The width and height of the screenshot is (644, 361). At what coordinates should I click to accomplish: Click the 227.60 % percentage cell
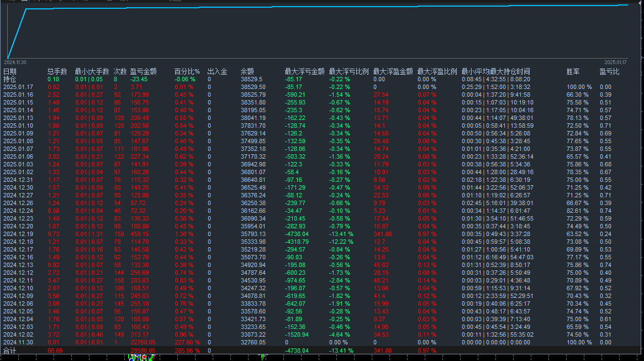pyautogui.click(x=187, y=343)
